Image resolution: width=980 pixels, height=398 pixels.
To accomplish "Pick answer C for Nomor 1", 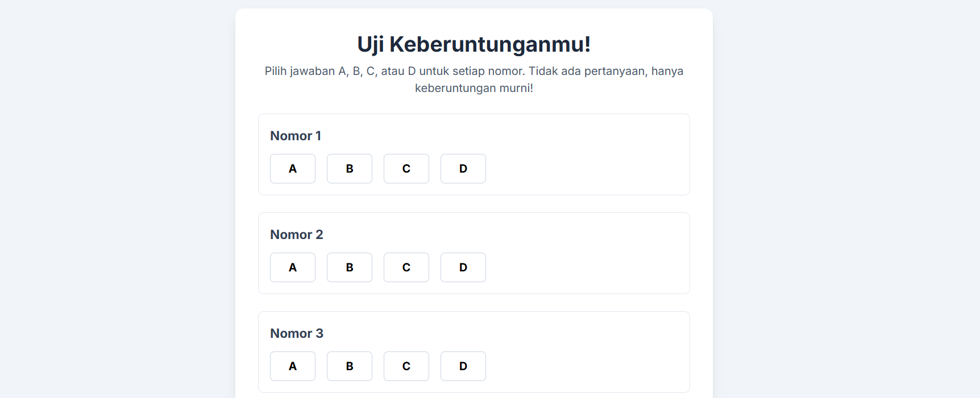I will point(406,169).
